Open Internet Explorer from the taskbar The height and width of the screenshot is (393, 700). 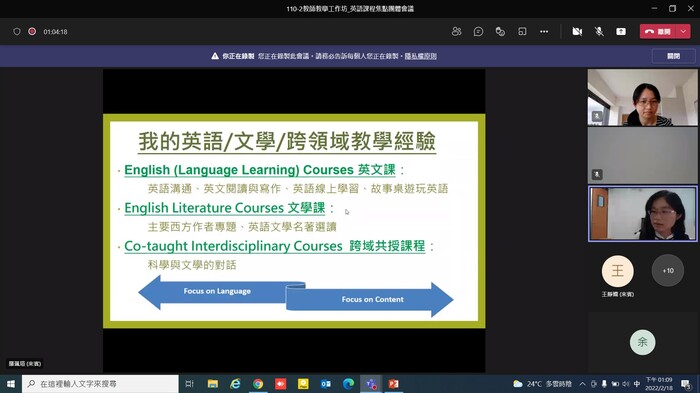pyautogui.click(x=235, y=384)
